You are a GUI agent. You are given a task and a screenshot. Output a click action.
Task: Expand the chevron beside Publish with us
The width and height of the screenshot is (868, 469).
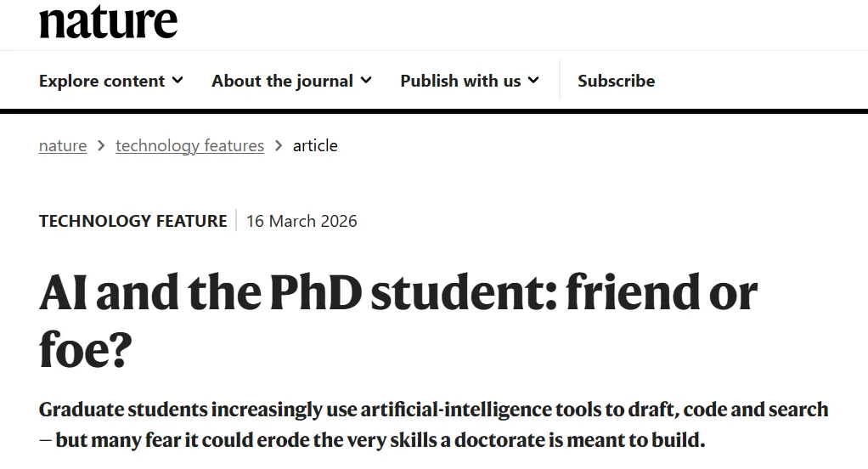tap(533, 81)
